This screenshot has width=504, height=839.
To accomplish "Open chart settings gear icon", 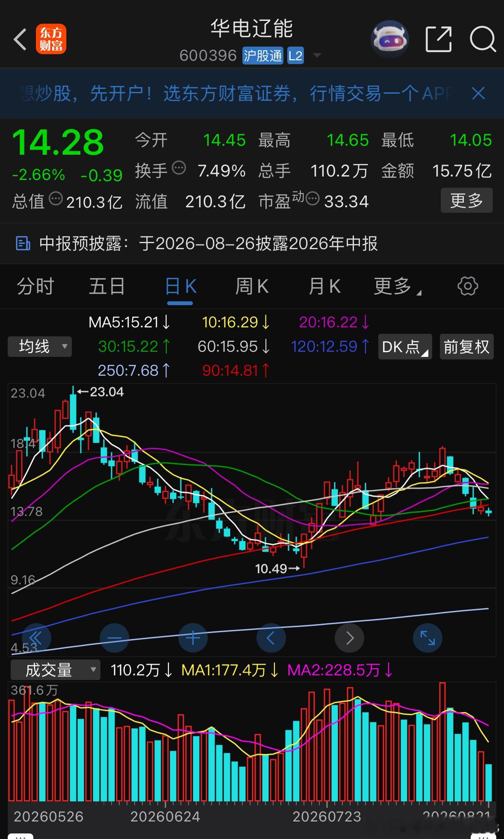I will pos(468,286).
